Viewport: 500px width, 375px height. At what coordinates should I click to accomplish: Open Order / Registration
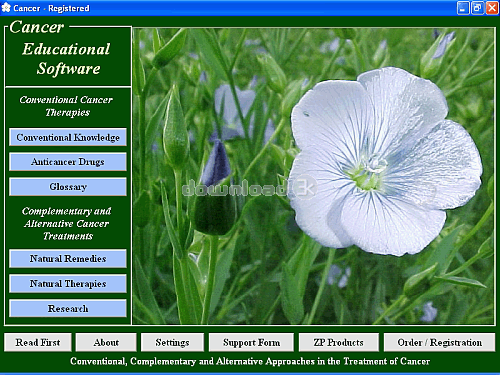[439, 342]
